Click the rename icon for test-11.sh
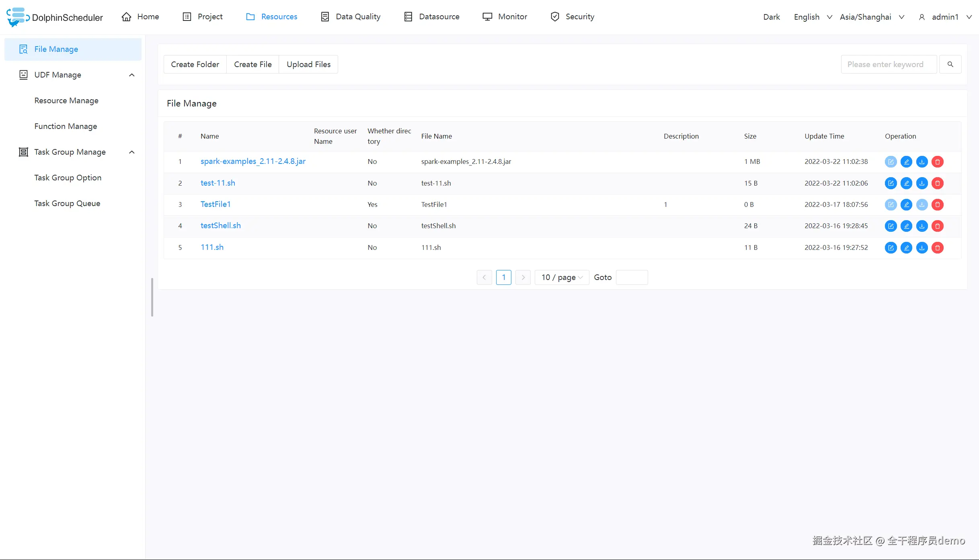The height and width of the screenshot is (560, 979). click(x=907, y=183)
